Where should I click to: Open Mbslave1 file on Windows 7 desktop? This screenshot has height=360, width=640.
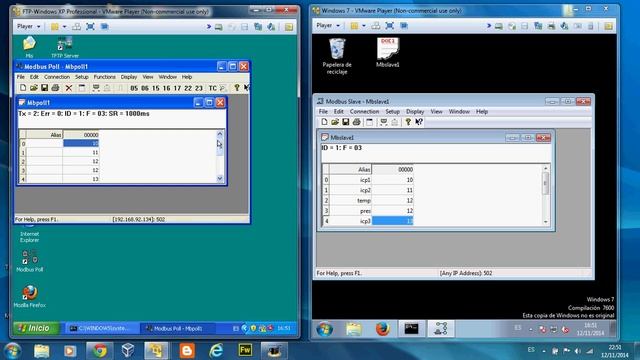(388, 52)
